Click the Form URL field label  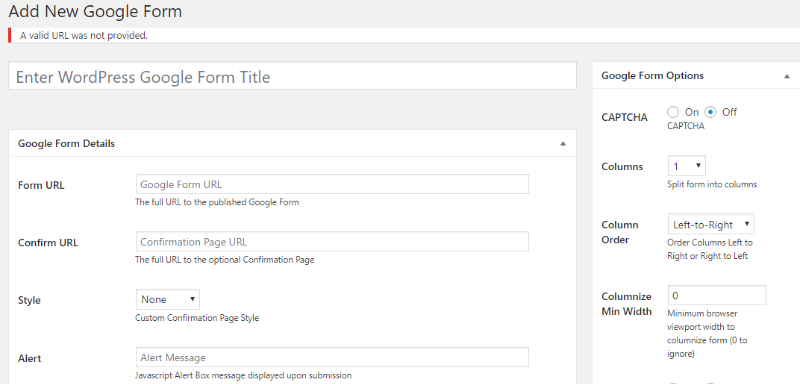[41, 185]
